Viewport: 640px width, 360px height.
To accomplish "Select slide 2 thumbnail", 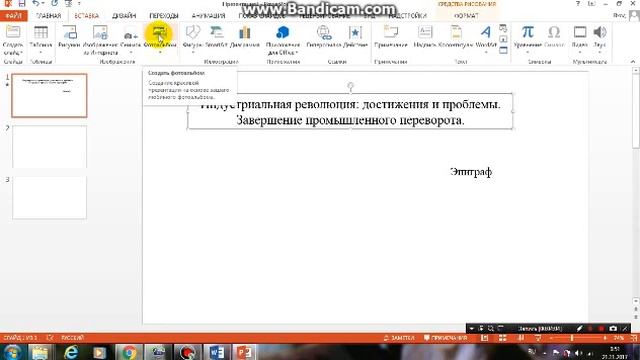I will click(x=49, y=147).
